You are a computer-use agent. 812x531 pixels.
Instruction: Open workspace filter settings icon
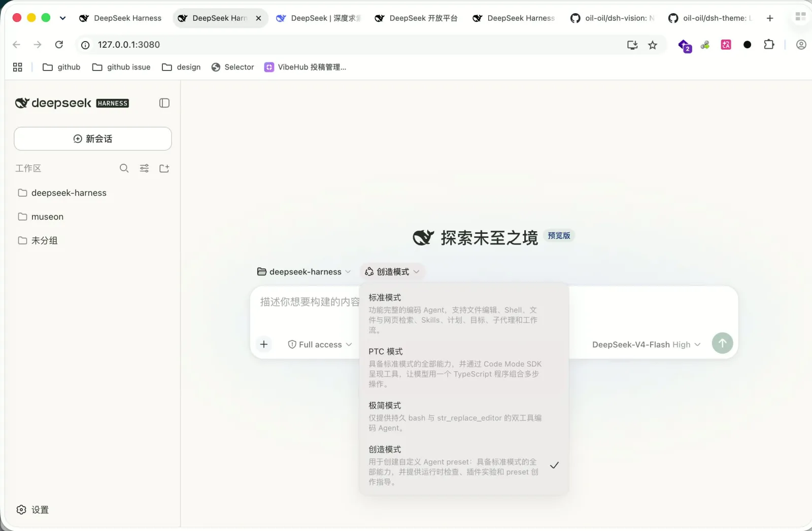(x=144, y=168)
